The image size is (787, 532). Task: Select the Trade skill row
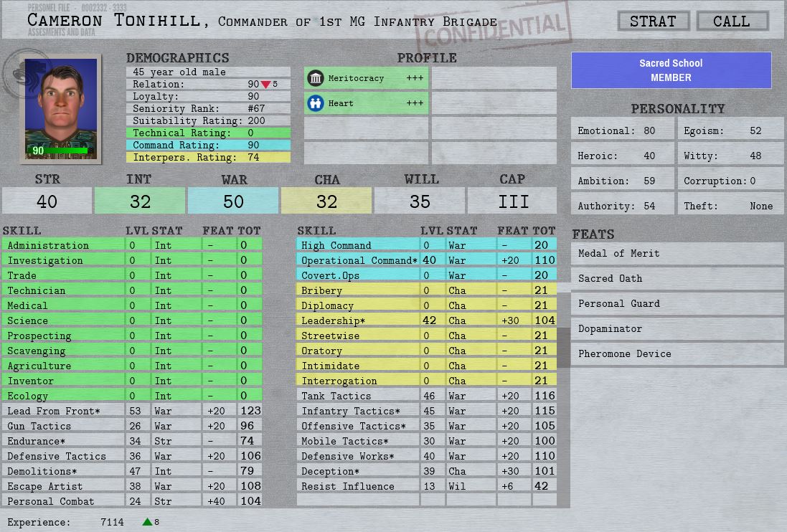[132, 275]
